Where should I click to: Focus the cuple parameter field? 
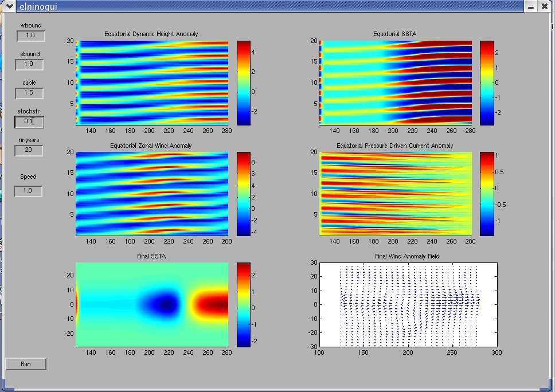(x=29, y=93)
